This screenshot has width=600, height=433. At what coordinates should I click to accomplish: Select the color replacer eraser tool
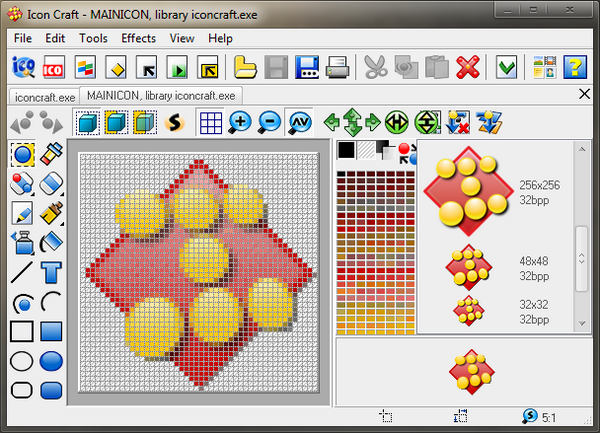pos(22,184)
